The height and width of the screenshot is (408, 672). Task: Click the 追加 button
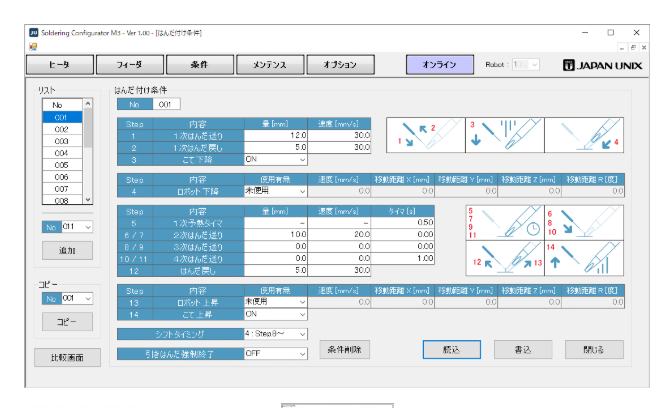[67, 250]
